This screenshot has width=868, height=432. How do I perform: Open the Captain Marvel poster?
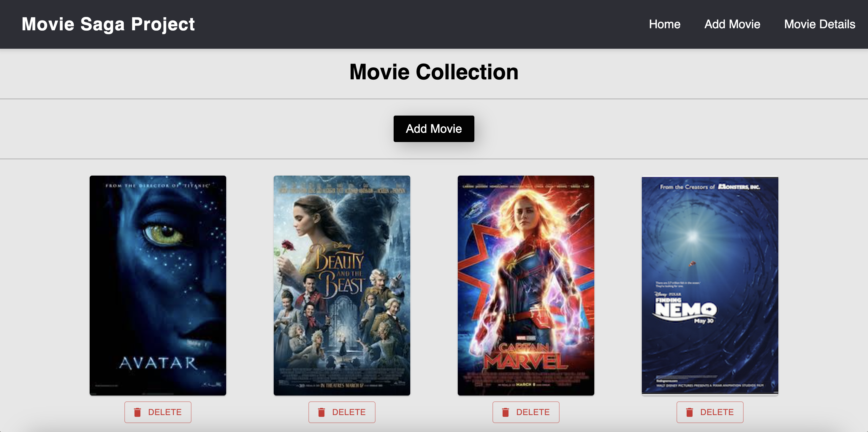526,285
